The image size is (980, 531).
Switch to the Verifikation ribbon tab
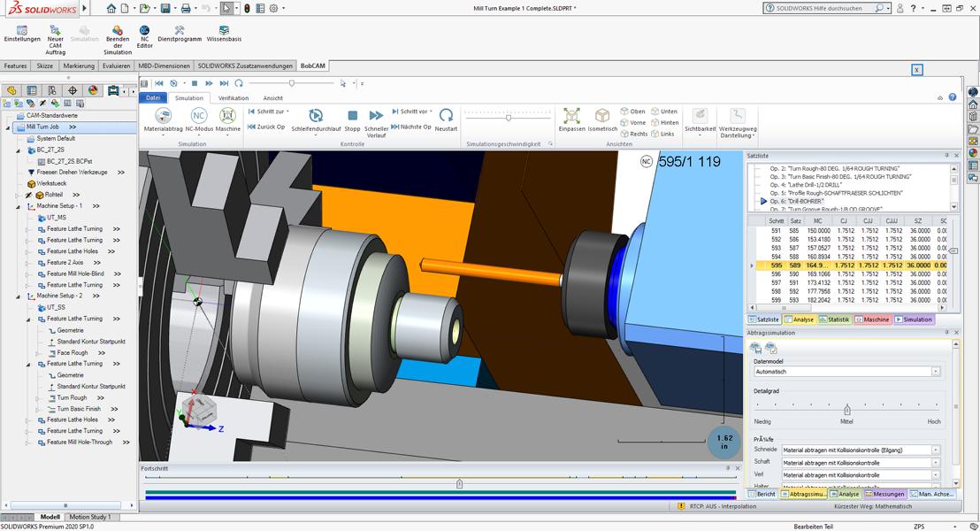[x=234, y=98]
